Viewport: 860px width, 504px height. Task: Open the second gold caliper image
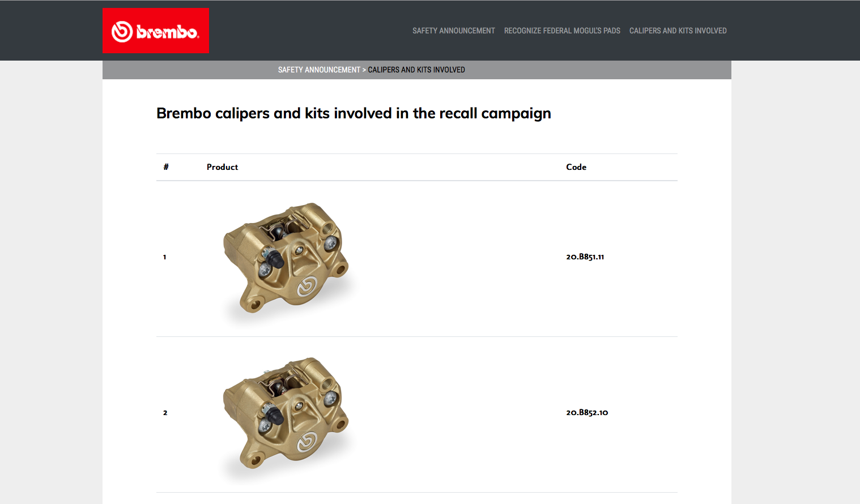[x=286, y=413]
